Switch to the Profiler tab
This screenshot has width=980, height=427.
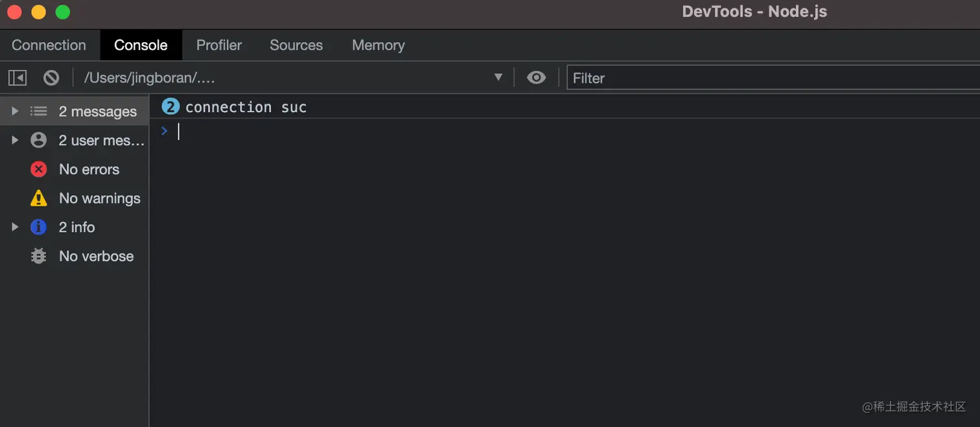pos(218,45)
